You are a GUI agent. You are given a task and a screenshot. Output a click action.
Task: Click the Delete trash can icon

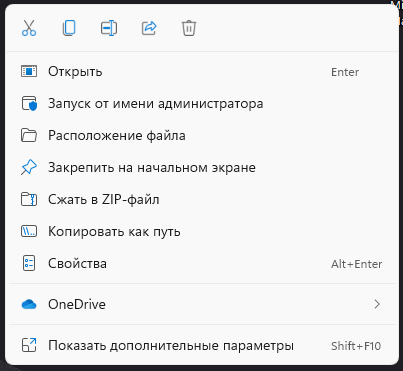[x=189, y=28]
